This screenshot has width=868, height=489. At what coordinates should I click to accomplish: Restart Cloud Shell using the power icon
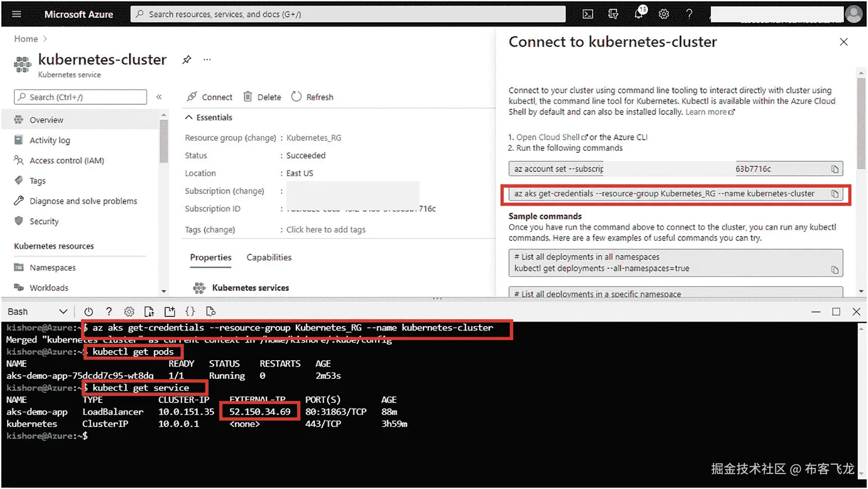click(x=89, y=311)
